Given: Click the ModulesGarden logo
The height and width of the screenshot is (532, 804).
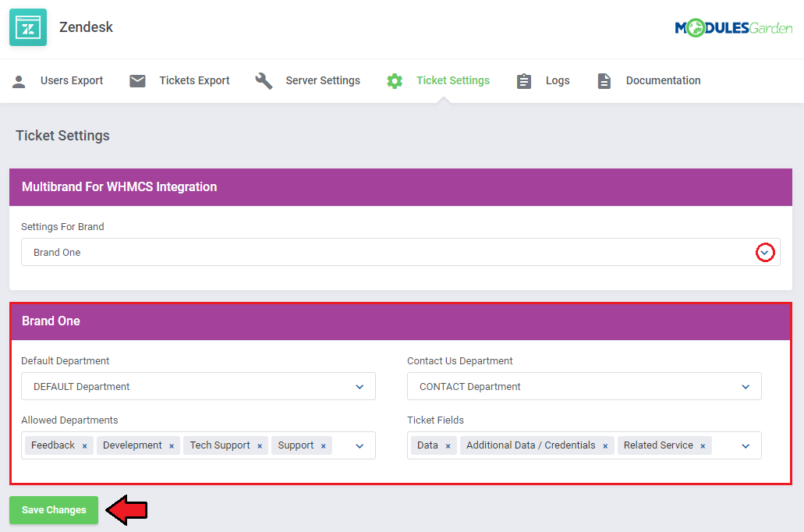Looking at the screenshot, I should pyautogui.click(x=733, y=28).
